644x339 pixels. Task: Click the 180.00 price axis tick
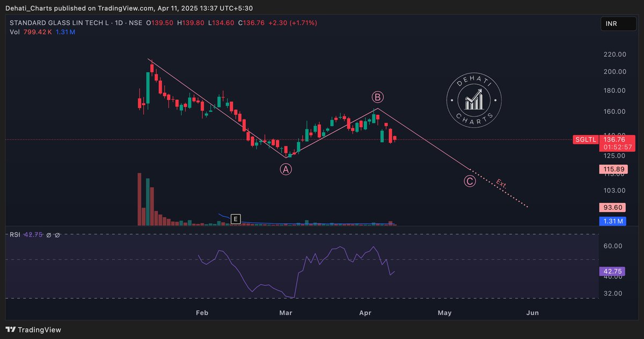pyautogui.click(x=614, y=91)
